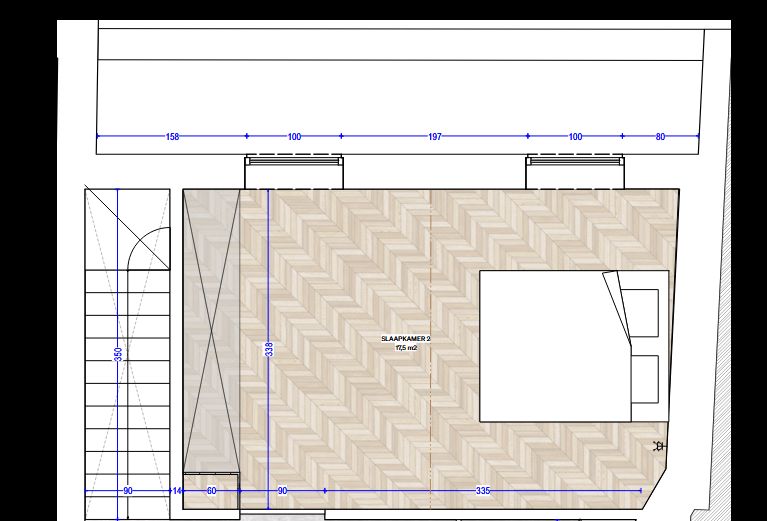Select the orange dashed vertical center line
Image resolution: width=767 pixels, height=521 pixels.
coord(431,420)
